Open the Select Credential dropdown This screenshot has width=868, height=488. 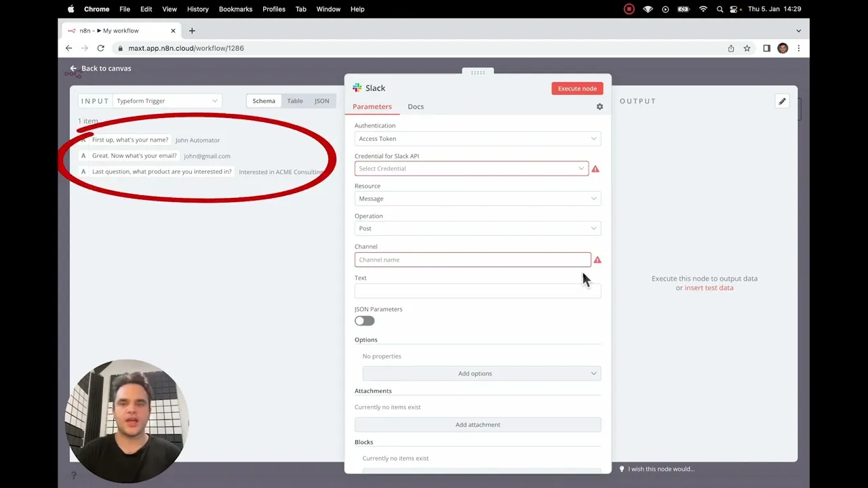pos(471,169)
